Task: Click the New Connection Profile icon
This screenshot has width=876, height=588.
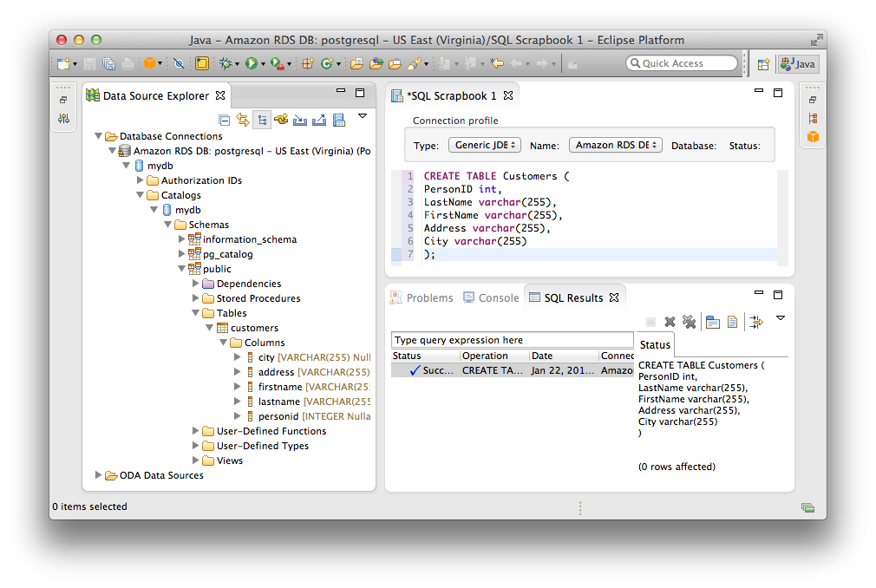Action: 280,120
